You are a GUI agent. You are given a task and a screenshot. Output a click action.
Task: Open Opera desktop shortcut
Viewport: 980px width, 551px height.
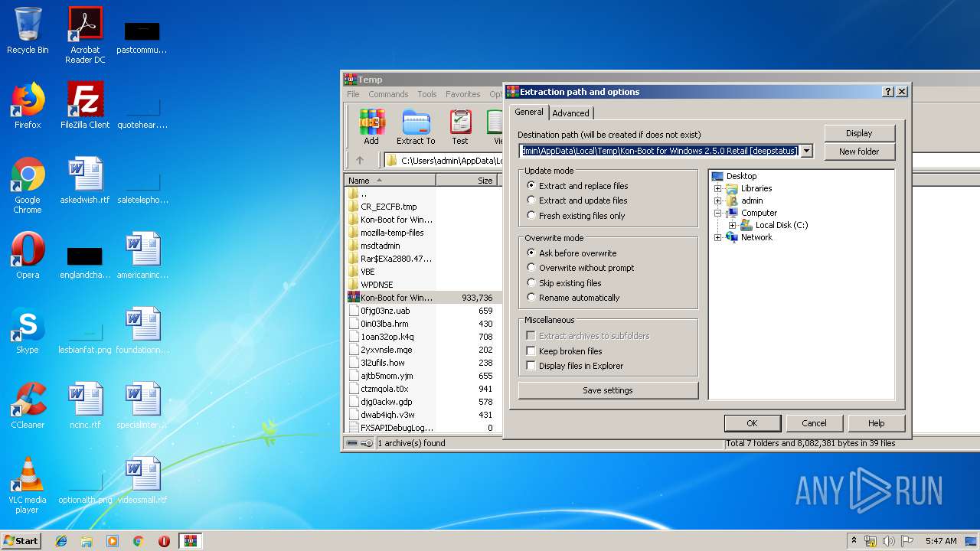28,256
